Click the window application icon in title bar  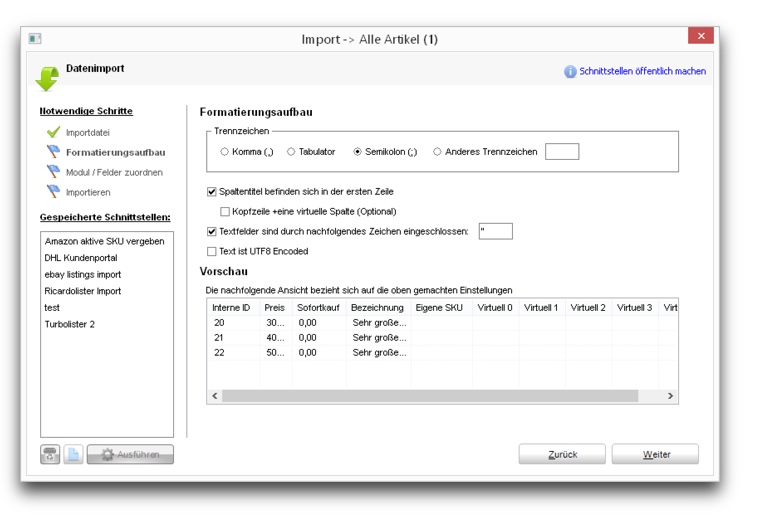(x=35, y=39)
